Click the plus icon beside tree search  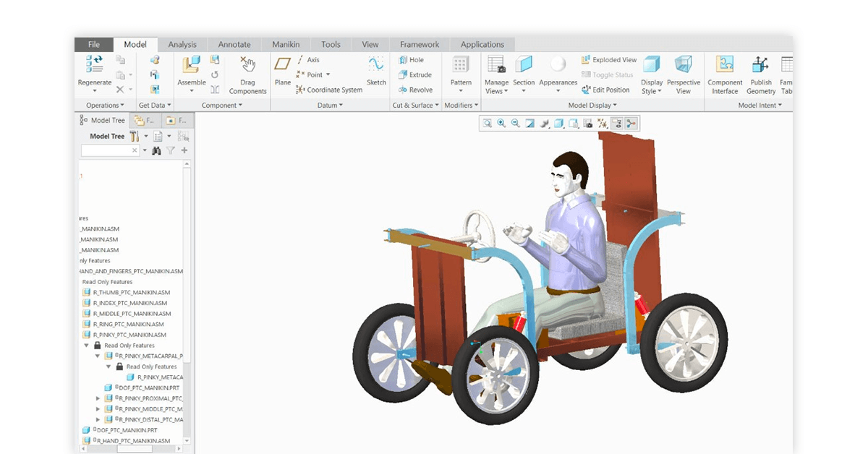[x=184, y=150]
